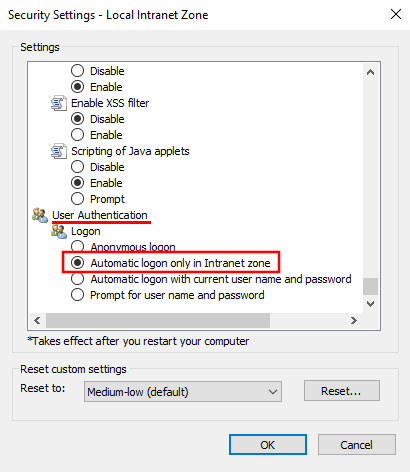Click the horizontal scroll left arrow
This screenshot has width=410, height=472.
pyautogui.click(x=37, y=320)
